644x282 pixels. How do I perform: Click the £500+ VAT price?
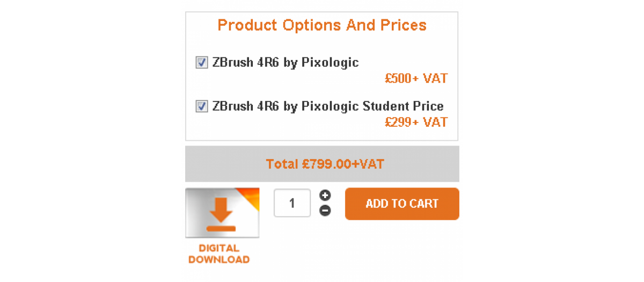pos(416,78)
